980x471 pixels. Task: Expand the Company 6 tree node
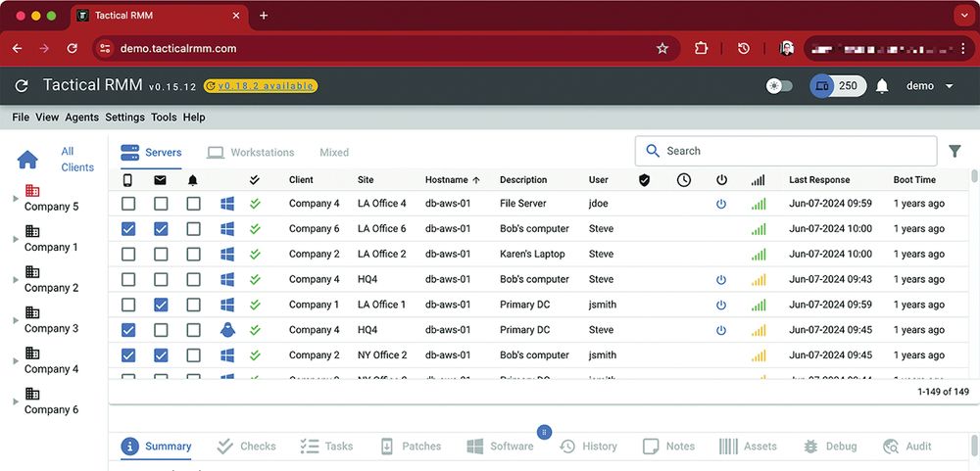click(16, 401)
